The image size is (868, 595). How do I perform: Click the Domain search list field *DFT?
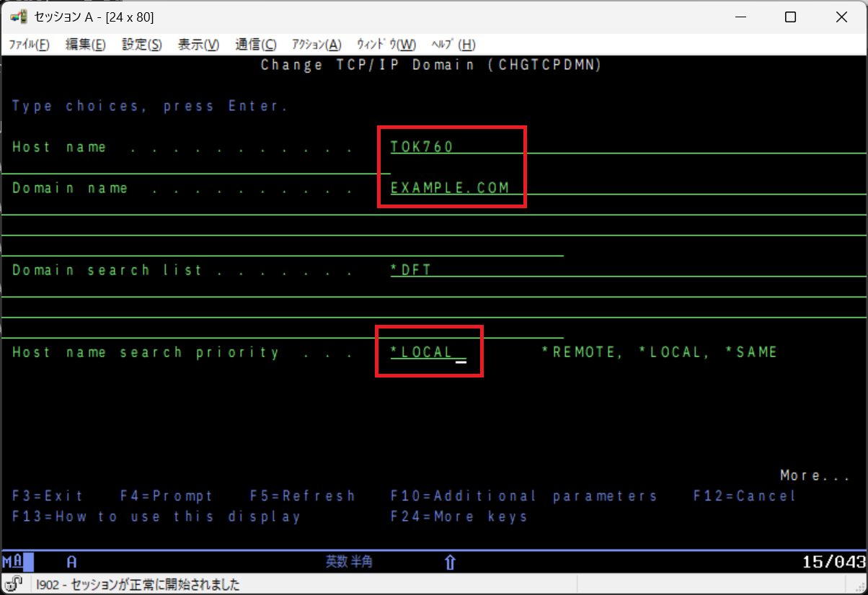point(628,270)
